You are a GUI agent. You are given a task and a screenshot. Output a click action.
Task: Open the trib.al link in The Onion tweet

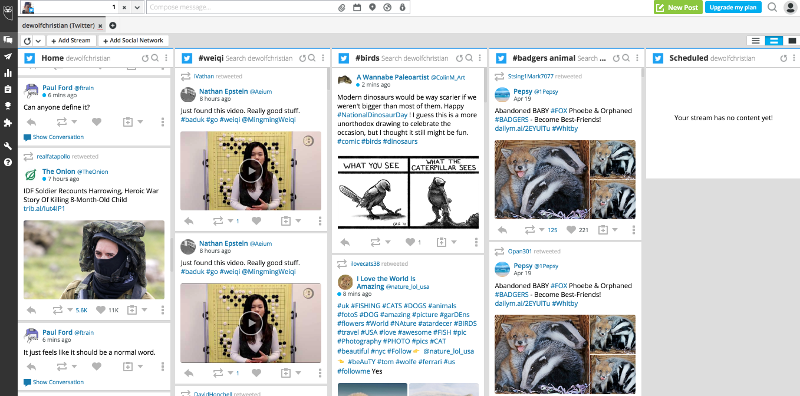coord(44,209)
